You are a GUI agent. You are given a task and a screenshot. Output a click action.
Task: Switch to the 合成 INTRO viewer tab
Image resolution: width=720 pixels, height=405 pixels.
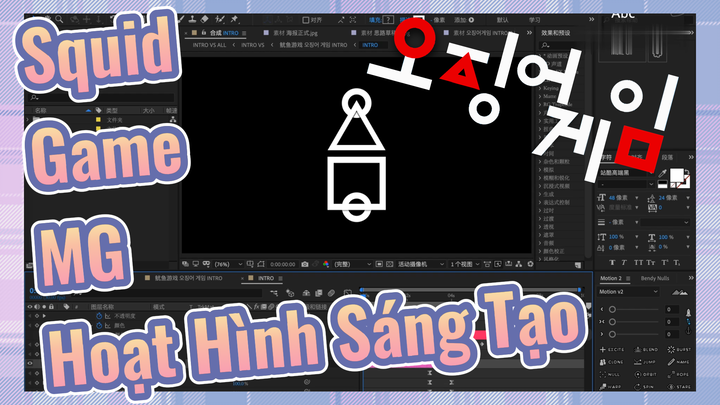pyautogui.click(x=224, y=33)
